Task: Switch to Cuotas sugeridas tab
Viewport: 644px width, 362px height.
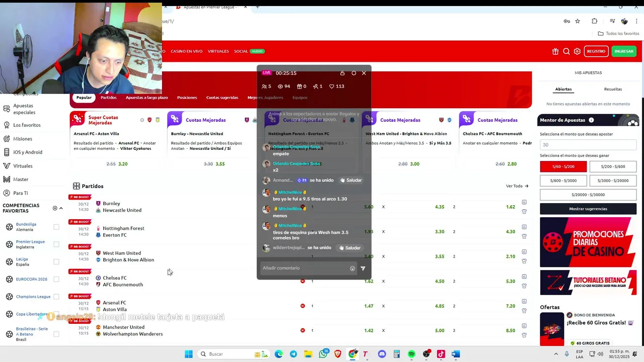Action: click(x=222, y=98)
